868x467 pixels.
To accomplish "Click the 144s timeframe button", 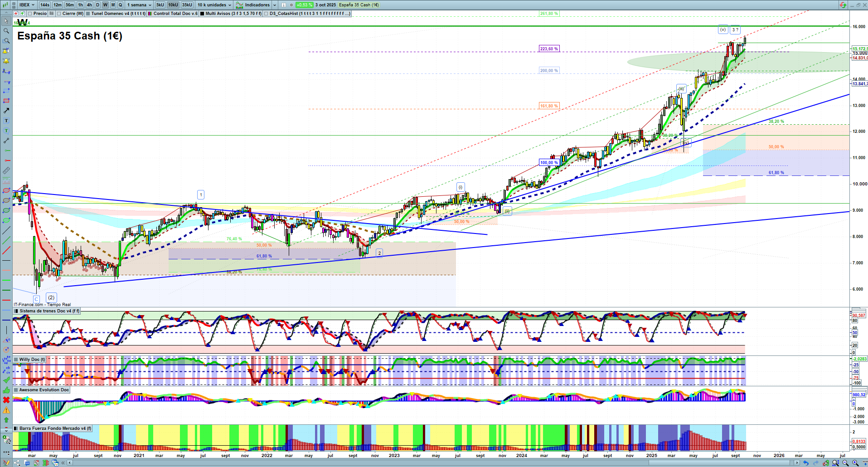I will [x=44, y=5].
